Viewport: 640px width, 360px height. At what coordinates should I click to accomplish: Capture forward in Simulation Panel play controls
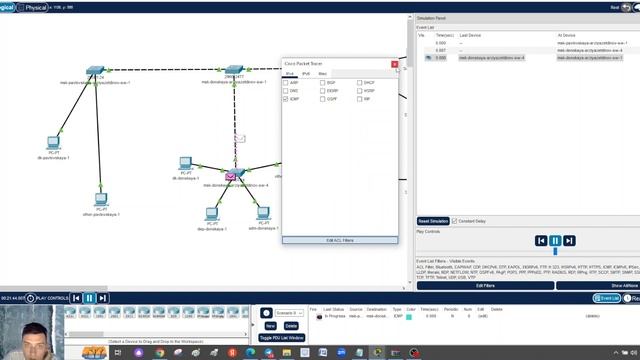point(569,241)
